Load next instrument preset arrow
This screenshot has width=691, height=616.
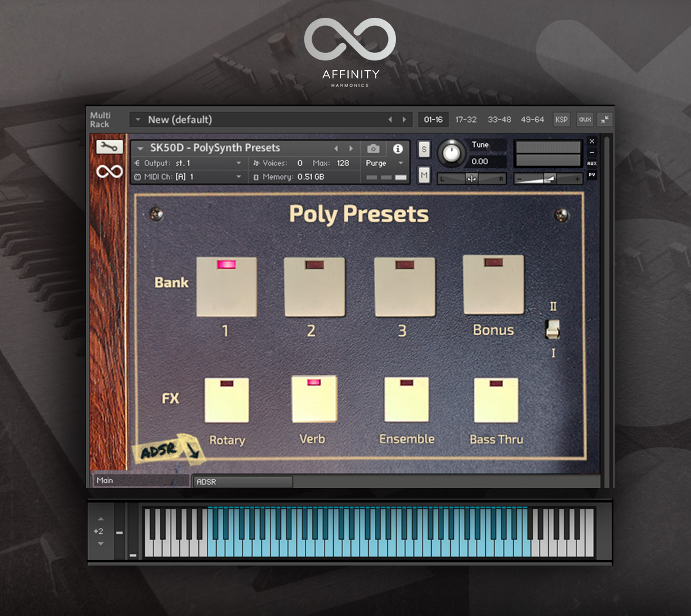point(351,148)
